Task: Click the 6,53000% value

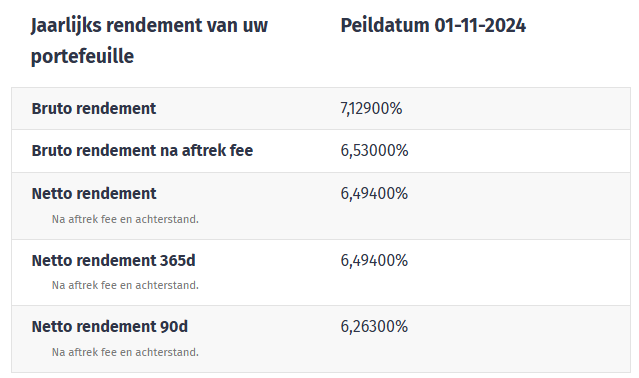Action: (x=374, y=151)
